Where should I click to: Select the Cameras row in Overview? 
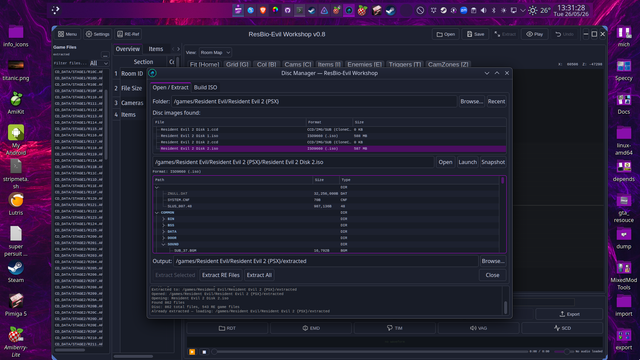coord(131,103)
